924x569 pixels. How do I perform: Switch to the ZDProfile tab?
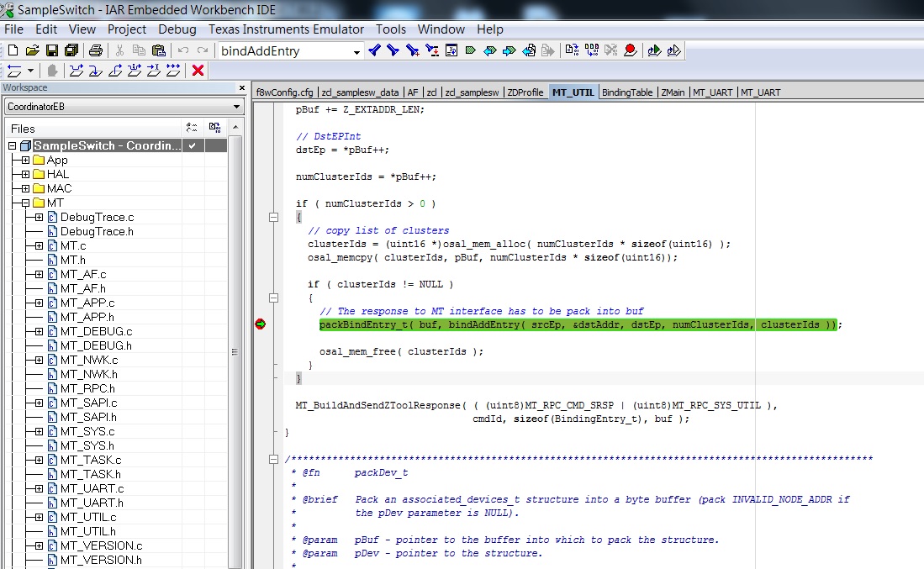[525, 92]
